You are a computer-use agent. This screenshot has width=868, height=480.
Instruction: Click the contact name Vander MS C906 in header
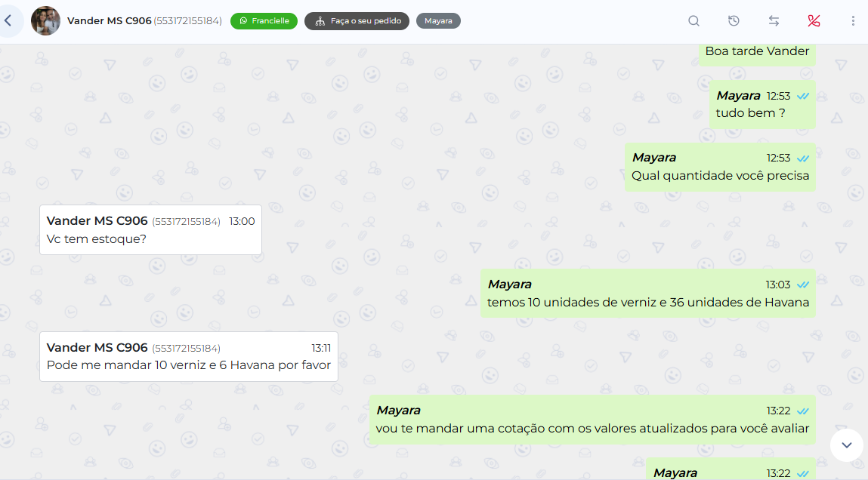click(x=109, y=21)
